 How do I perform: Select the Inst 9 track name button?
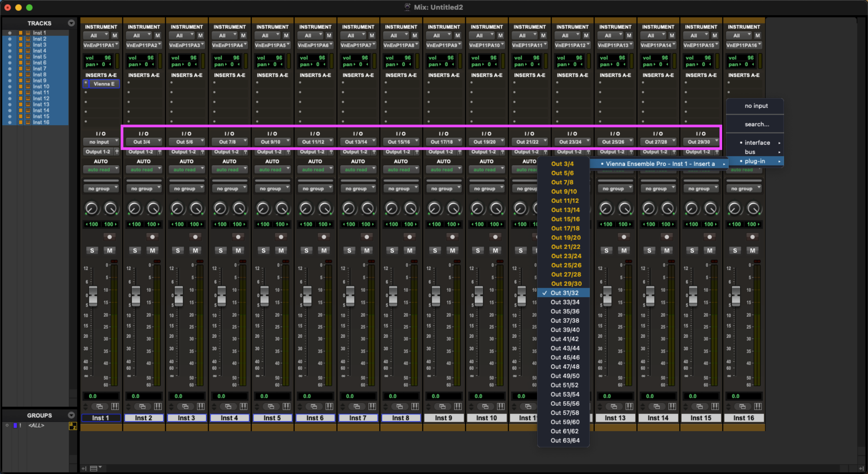444,418
